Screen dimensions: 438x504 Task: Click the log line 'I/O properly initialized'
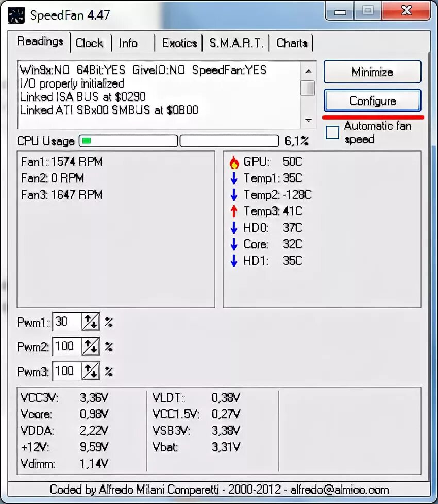tap(72, 83)
